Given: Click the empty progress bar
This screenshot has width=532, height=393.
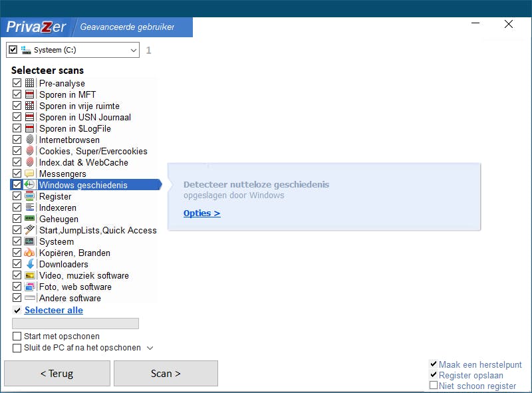Looking at the screenshot, I should pos(75,323).
